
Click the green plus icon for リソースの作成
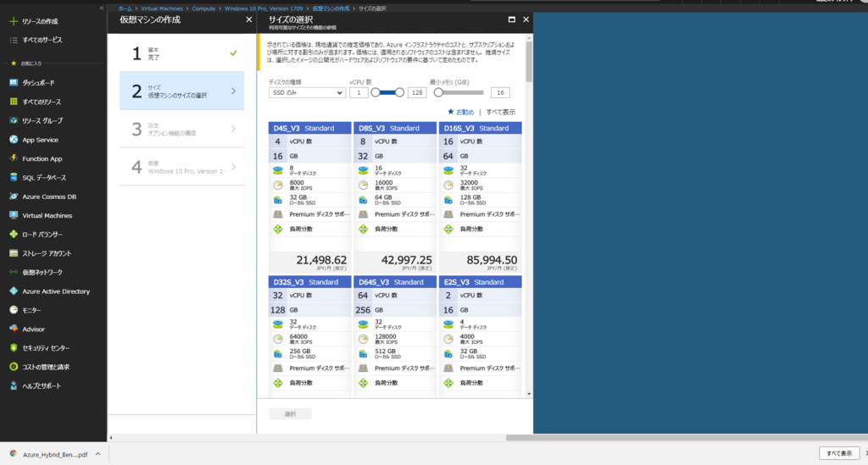click(14, 21)
